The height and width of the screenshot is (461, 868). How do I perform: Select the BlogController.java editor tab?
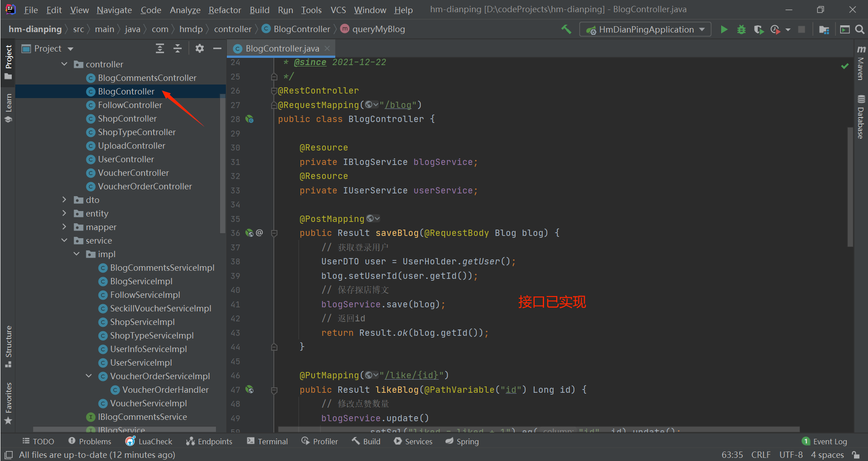pyautogui.click(x=282, y=48)
